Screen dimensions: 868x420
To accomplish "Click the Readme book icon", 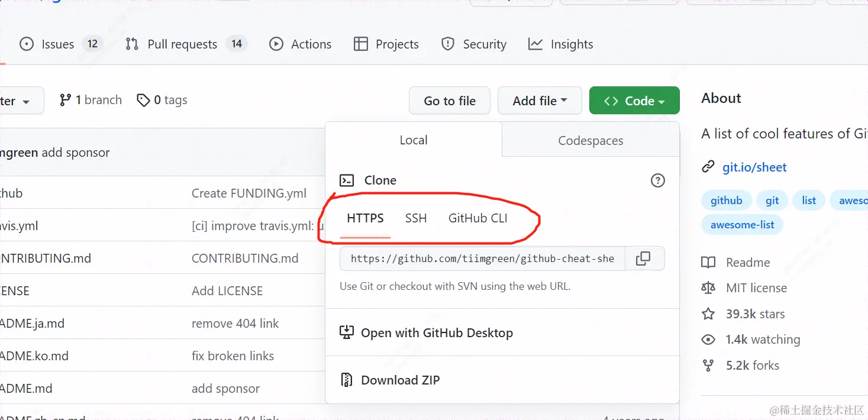I will [708, 263].
